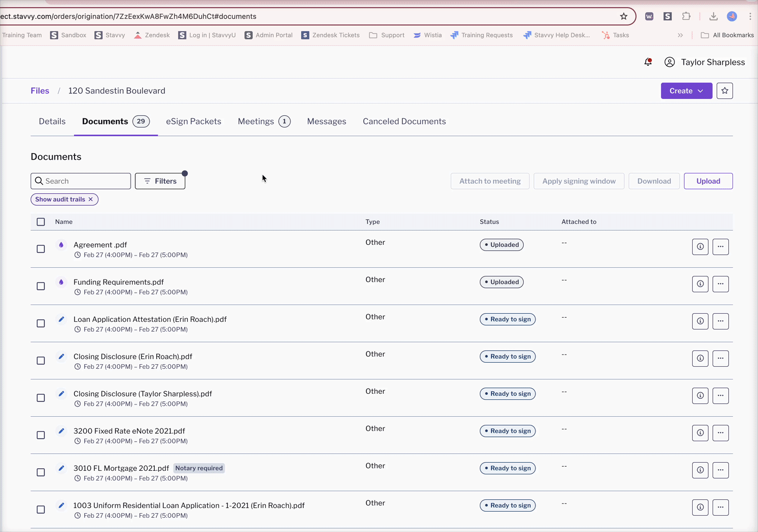The width and height of the screenshot is (758, 532).
Task: View info for 1003 Uniform Residential Loan Application
Action: pos(700,508)
